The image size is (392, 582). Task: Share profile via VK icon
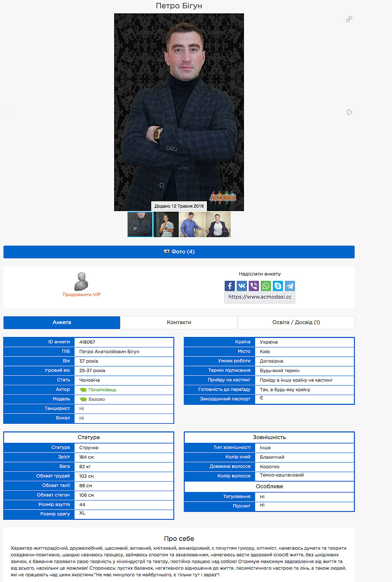pyautogui.click(x=242, y=286)
